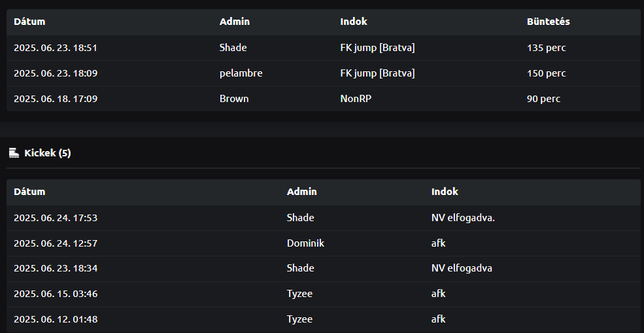Image resolution: width=644 pixels, height=333 pixels.
Task: Click the 2025. 06. 18. 17:09 date entry
Action: click(x=56, y=99)
